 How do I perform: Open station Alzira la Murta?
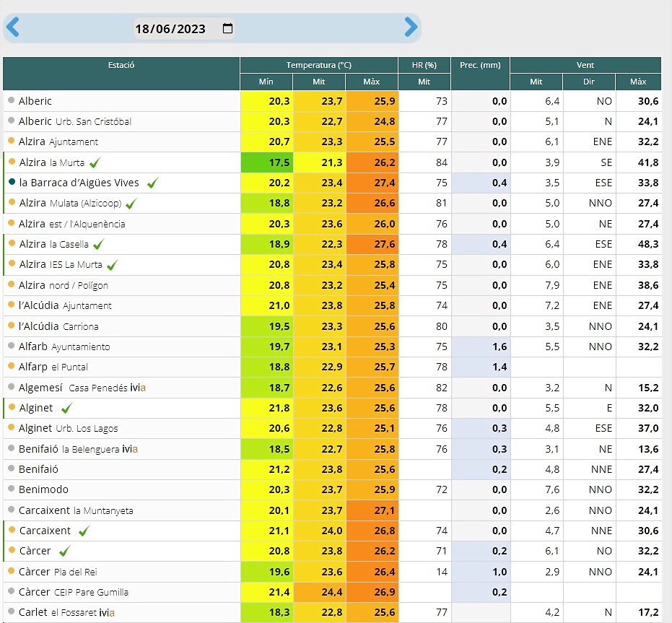(x=52, y=162)
